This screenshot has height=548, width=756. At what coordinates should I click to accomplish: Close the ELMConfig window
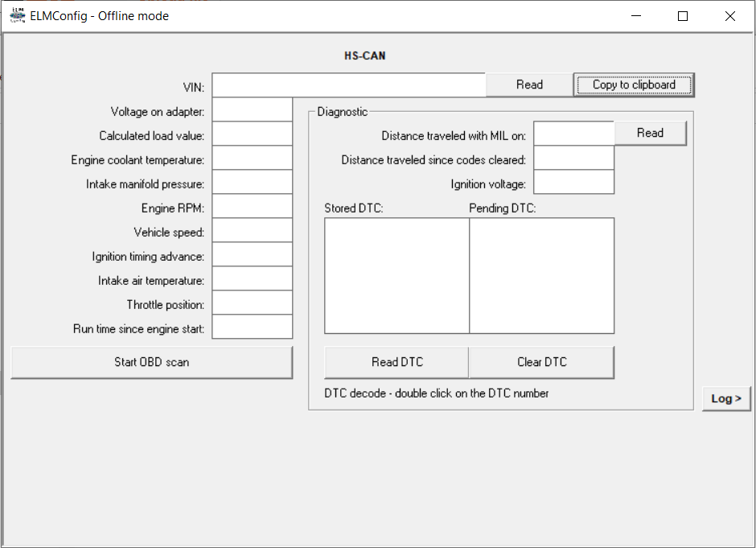(x=730, y=16)
